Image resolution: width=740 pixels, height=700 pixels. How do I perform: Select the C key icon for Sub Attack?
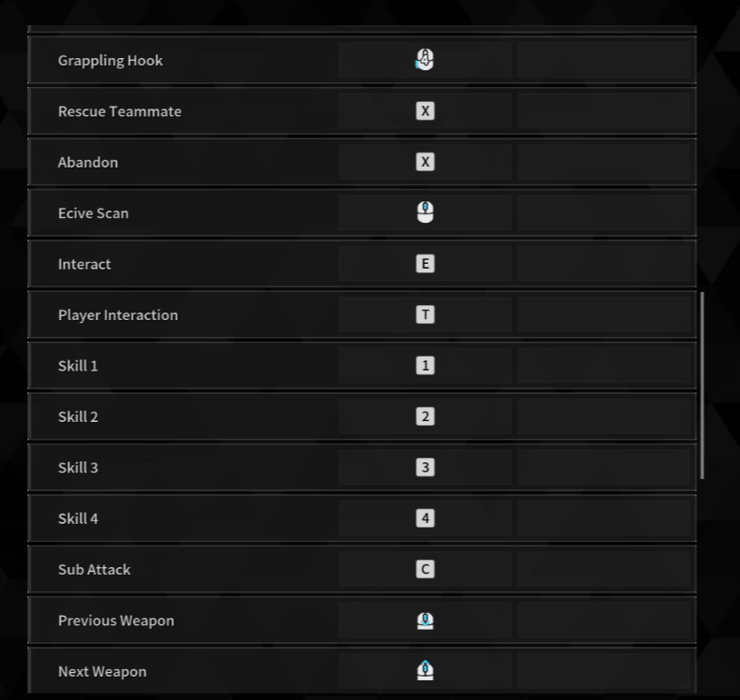(x=425, y=569)
